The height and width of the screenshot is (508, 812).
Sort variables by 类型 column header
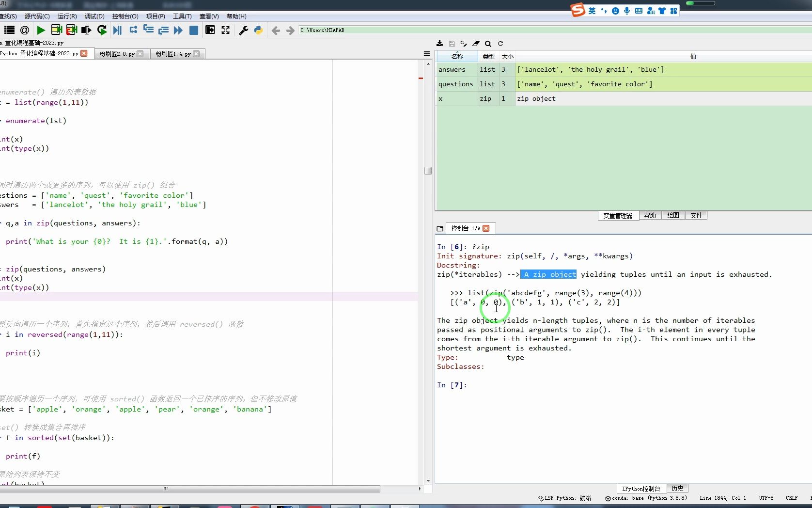click(488, 57)
